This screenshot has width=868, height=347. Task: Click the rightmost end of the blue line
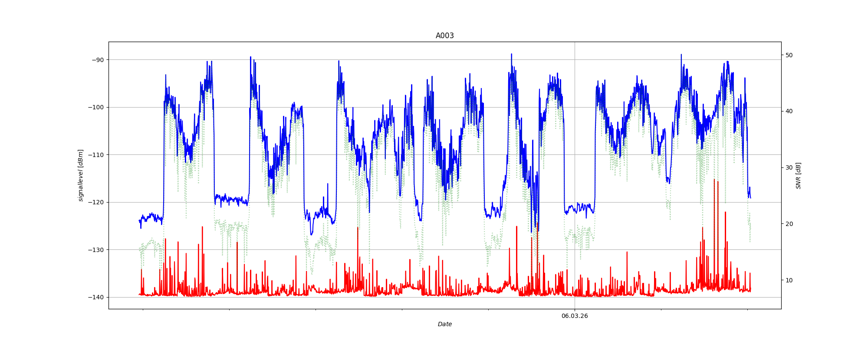[750, 197]
